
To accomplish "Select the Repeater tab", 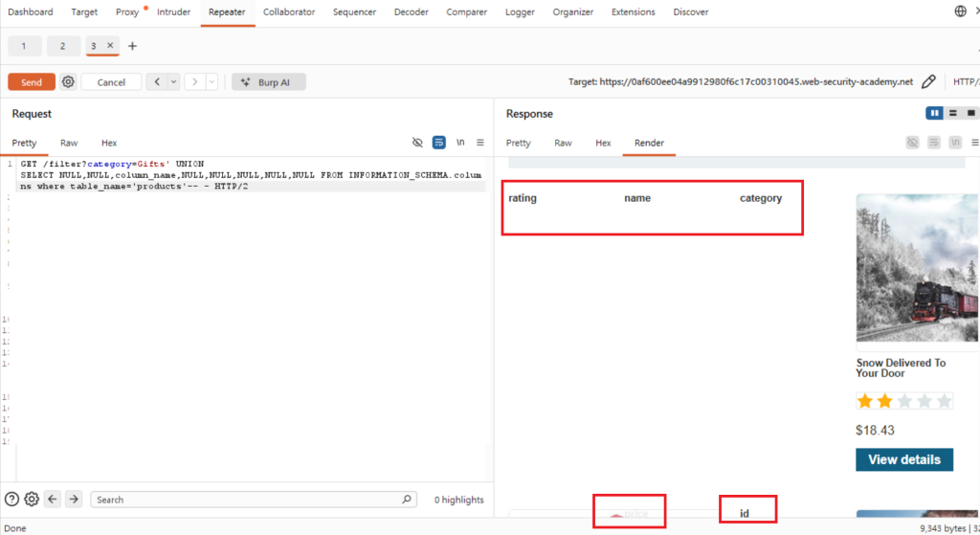I will [x=227, y=11].
